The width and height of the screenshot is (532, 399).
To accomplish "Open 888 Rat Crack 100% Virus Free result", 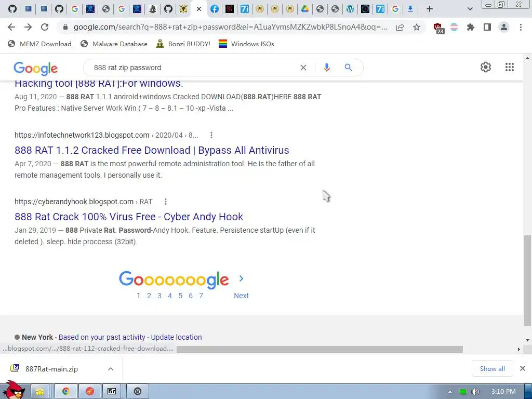I will coord(129,217).
